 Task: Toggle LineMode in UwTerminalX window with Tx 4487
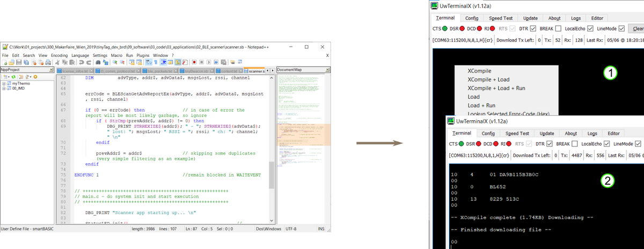(638, 144)
